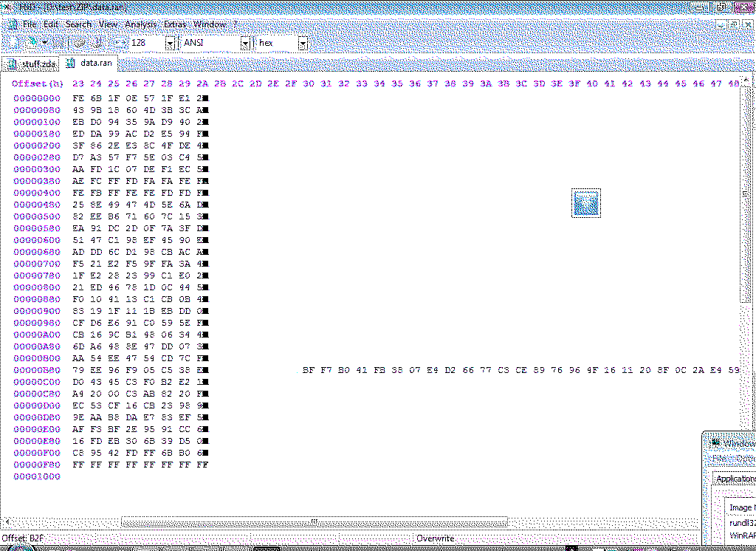Open the Window menu
Screen dimensions: 756x551
pyautogui.click(x=209, y=24)
